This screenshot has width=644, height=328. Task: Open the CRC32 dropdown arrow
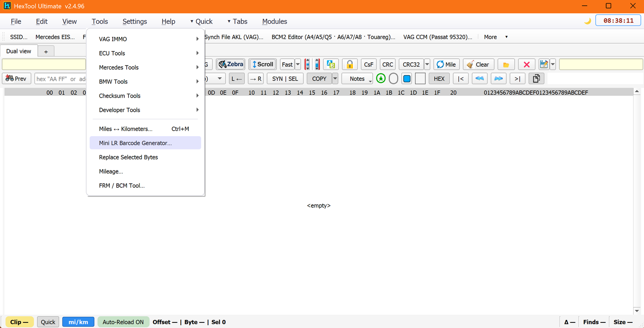click(x=427, y=64)
